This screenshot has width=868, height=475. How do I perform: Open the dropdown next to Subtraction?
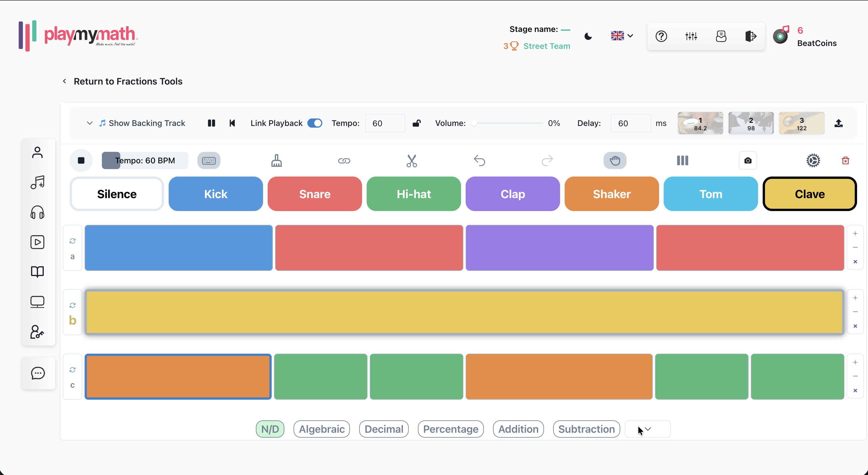[x=648, y=429]
